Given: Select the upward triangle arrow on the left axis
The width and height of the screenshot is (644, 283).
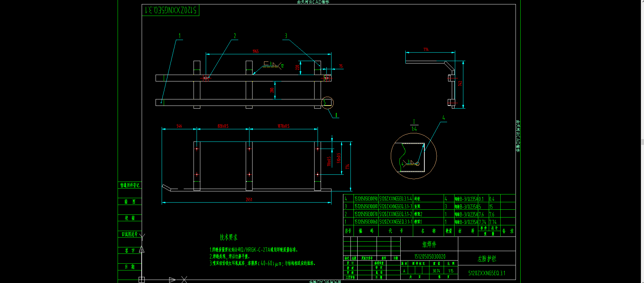Looking at the screenshot, I should (x=142, y=249).
